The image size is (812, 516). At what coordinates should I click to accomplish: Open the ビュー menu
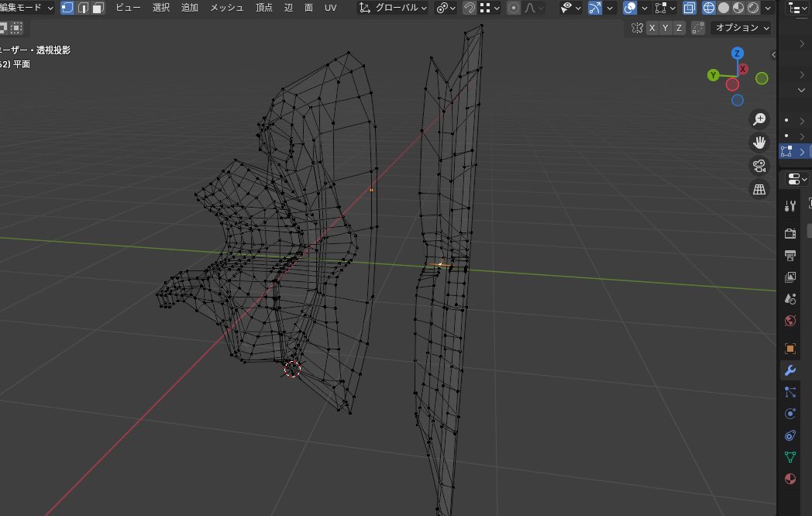tap(128, 8)
